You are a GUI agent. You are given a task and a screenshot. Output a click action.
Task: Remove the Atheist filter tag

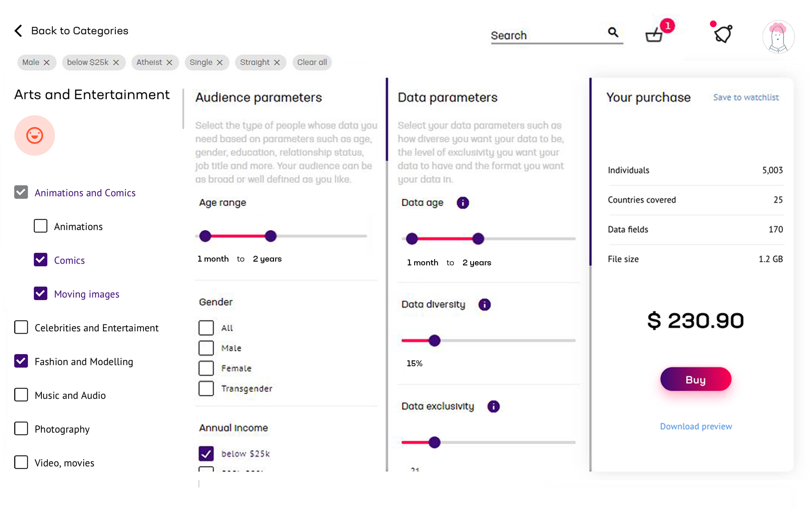tap(169, 62)
